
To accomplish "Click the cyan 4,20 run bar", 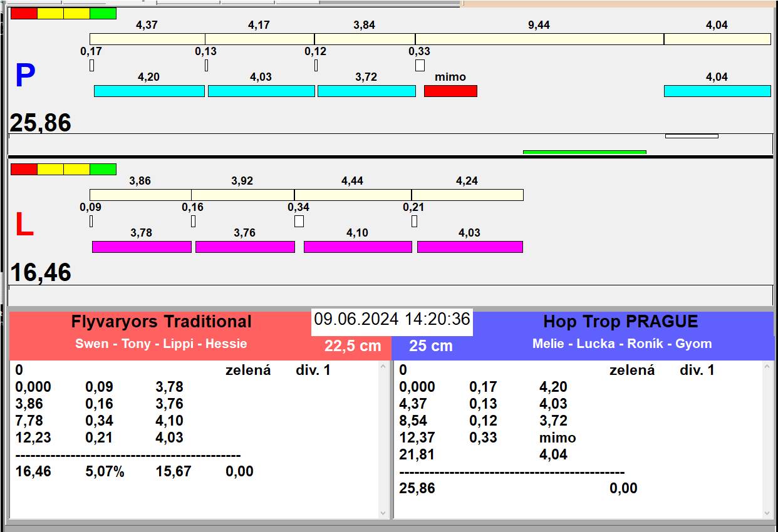I will [x=149, y=91].
